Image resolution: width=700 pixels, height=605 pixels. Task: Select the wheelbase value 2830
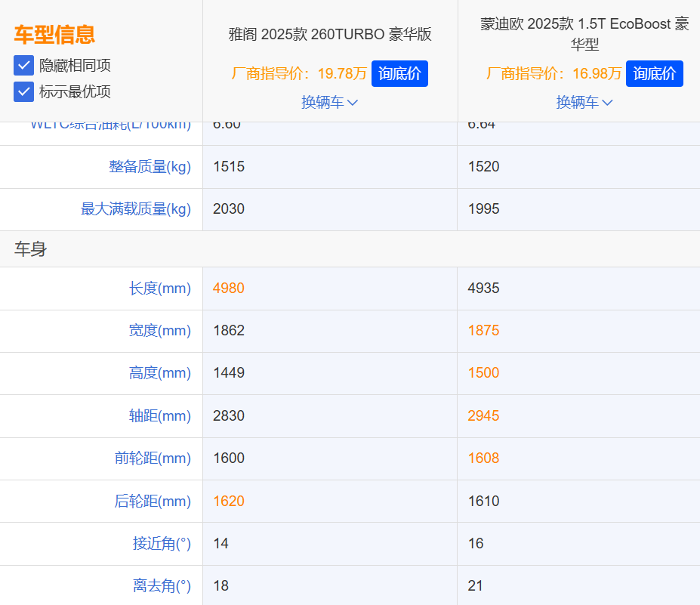click(x=229, y=416)
